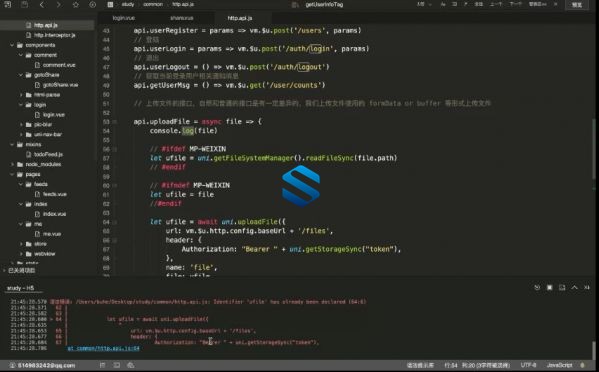
Task: Expand the store folder
Action: tap(21, 244)
